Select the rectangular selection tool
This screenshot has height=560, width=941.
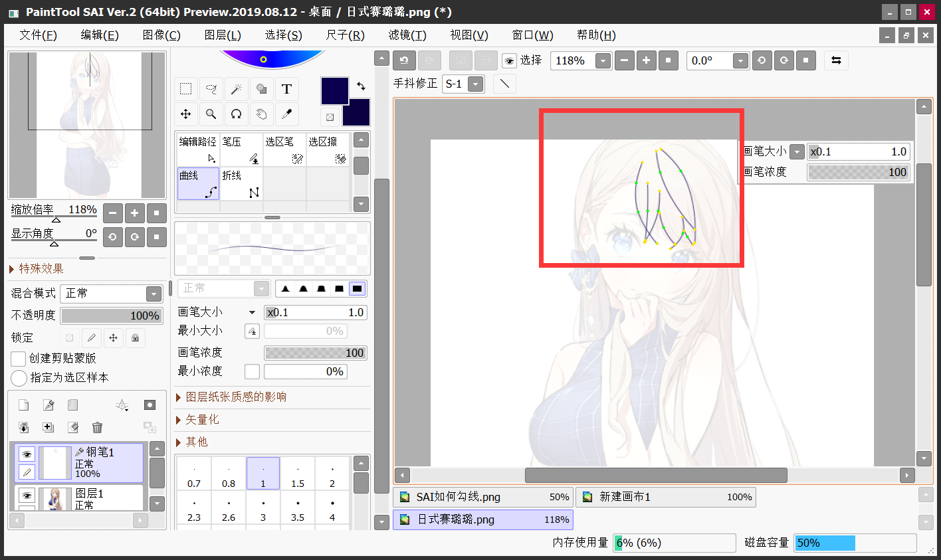pyautogui.click(x=186, y=89)
